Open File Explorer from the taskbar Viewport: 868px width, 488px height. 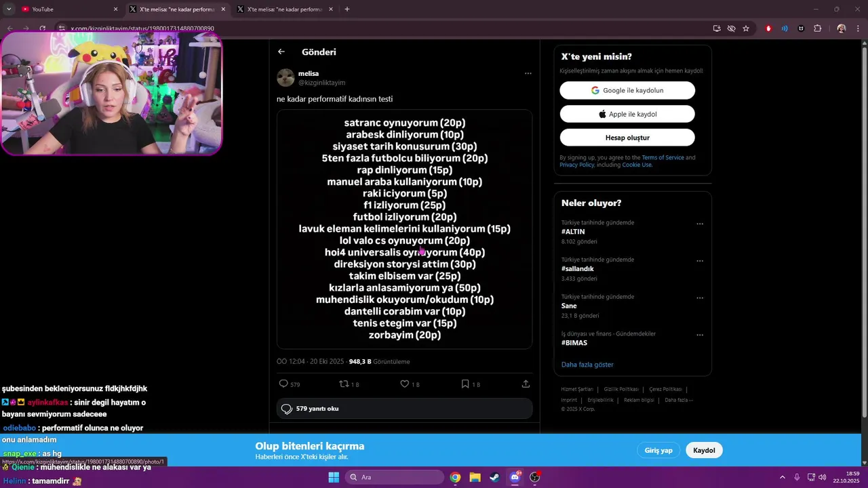click(475, 477)
